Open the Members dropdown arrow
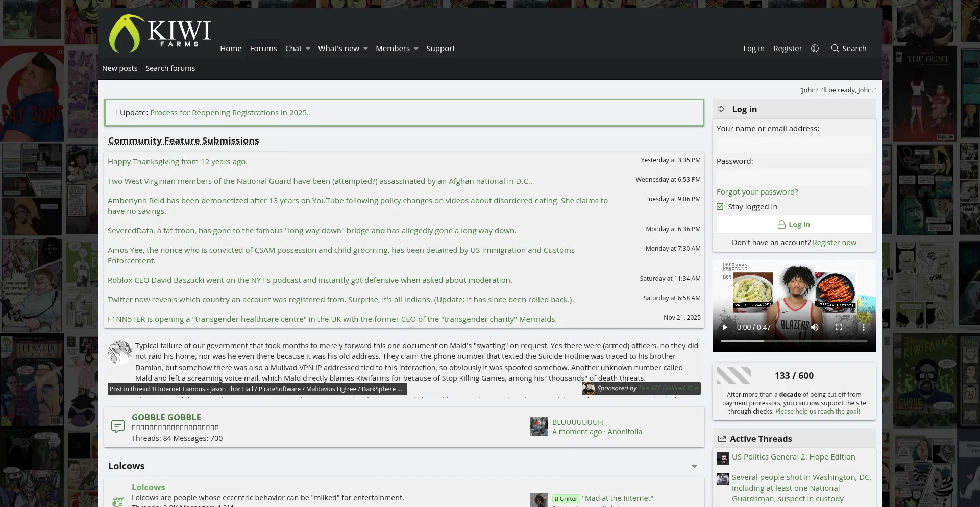980x507 pixels. [416, 49]
